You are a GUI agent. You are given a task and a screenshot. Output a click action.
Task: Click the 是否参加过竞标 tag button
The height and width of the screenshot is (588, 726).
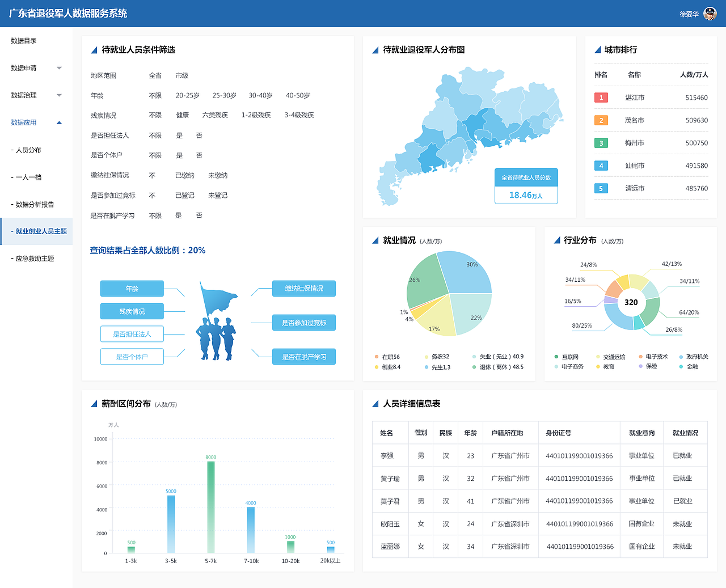pos(304,323)
